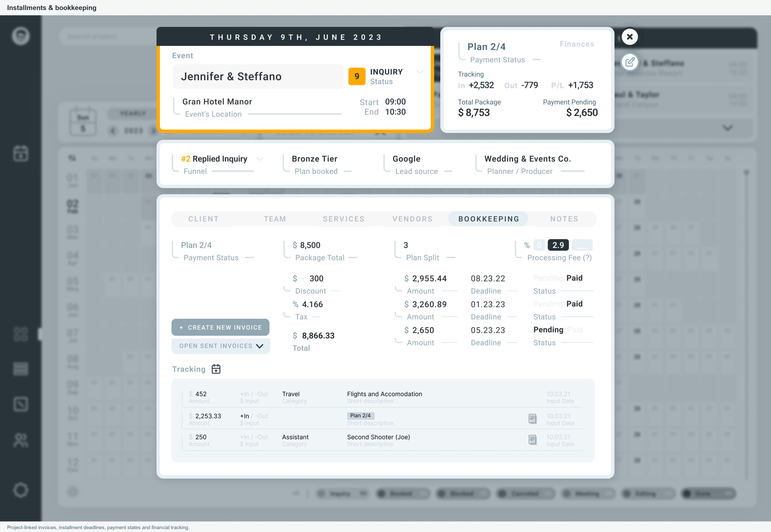Toggle +In/-Out on the 452 Travel row
This screenshot has width=771, height=532.
[254, 394]
